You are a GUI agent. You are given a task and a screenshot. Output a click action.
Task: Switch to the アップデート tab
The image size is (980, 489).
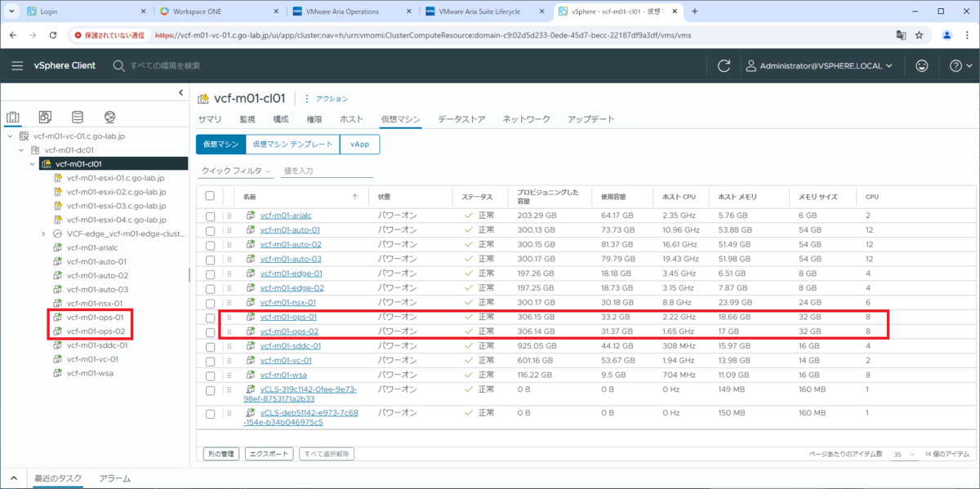pos(591,119)
